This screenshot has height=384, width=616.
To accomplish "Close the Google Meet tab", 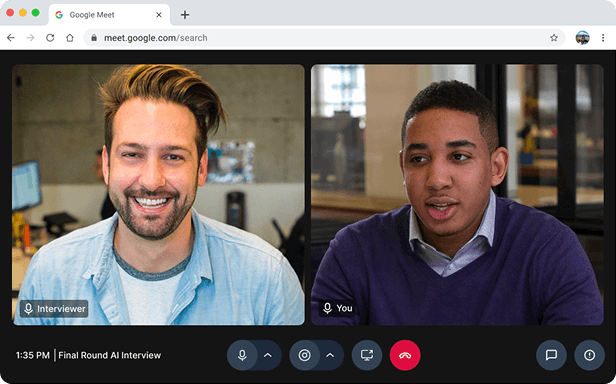I will [x=159, y=15].
